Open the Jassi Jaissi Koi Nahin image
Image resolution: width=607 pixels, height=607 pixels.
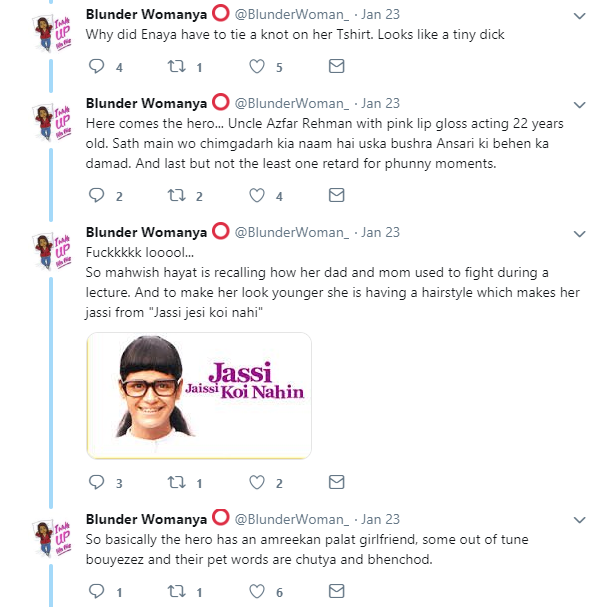click(199, 396)
